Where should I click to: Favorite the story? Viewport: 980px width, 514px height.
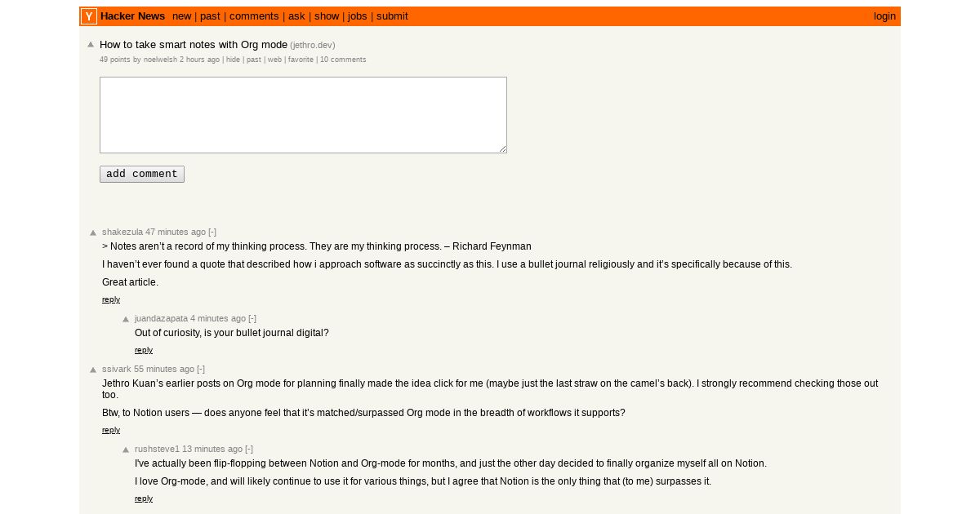click(x=301, y=60)
